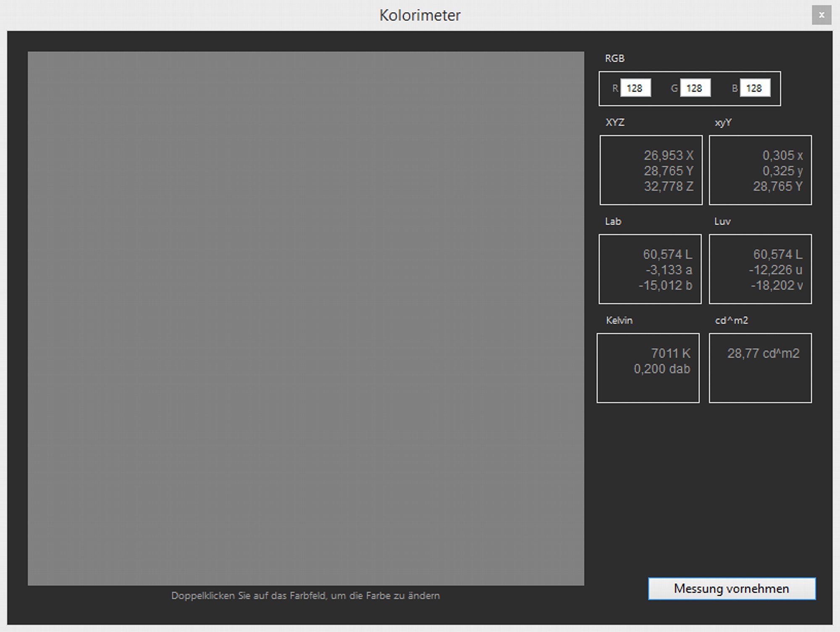
Task: Select the 7011 K temperature value
Action: pos(671,353)
